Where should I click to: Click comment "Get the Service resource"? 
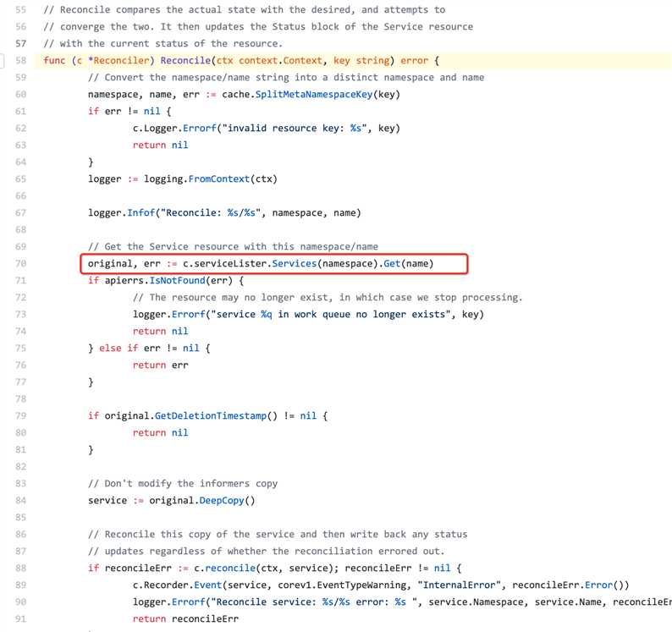233,247
